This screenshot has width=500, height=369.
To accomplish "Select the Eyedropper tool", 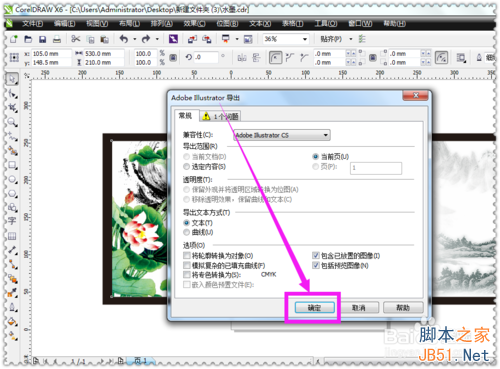I will coord(12,293).
